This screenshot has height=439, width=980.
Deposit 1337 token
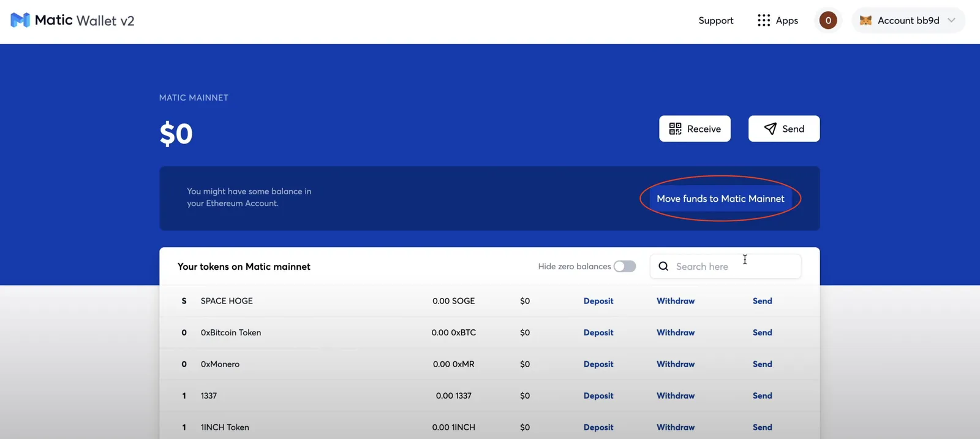coord(598,395)
